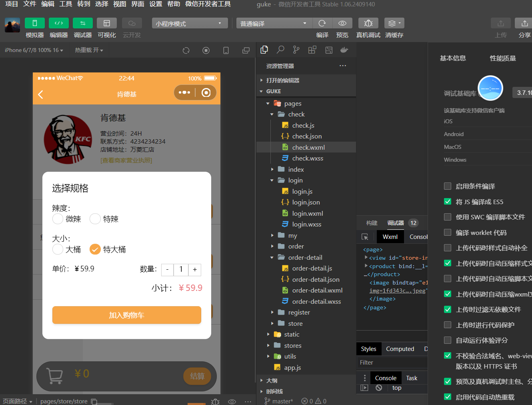Click the Upload (上传) icon

pos(501,23)
